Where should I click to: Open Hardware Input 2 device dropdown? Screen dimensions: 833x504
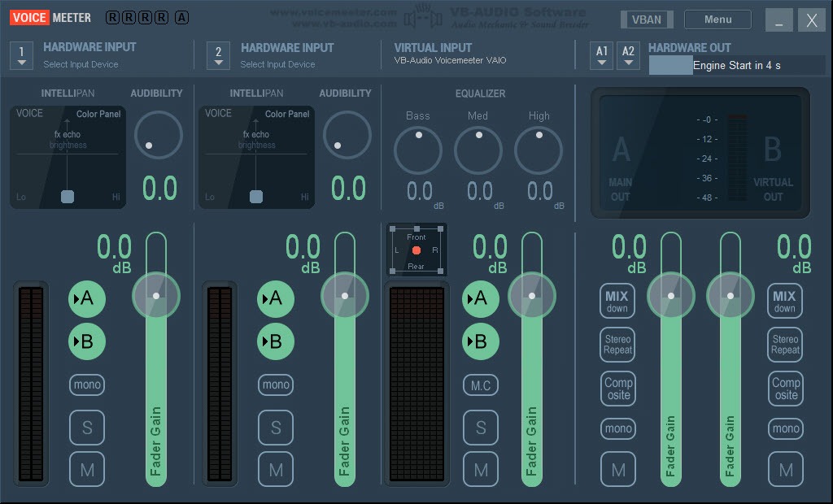pos(218,55)
